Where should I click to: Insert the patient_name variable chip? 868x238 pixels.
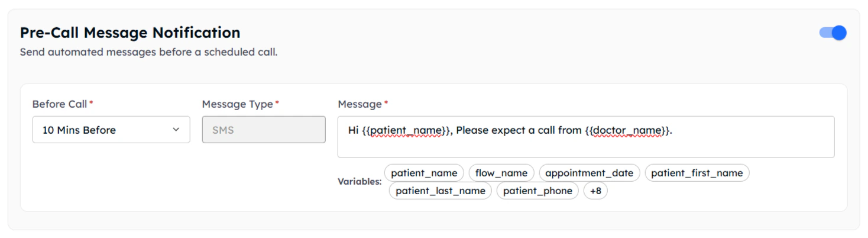424,173
